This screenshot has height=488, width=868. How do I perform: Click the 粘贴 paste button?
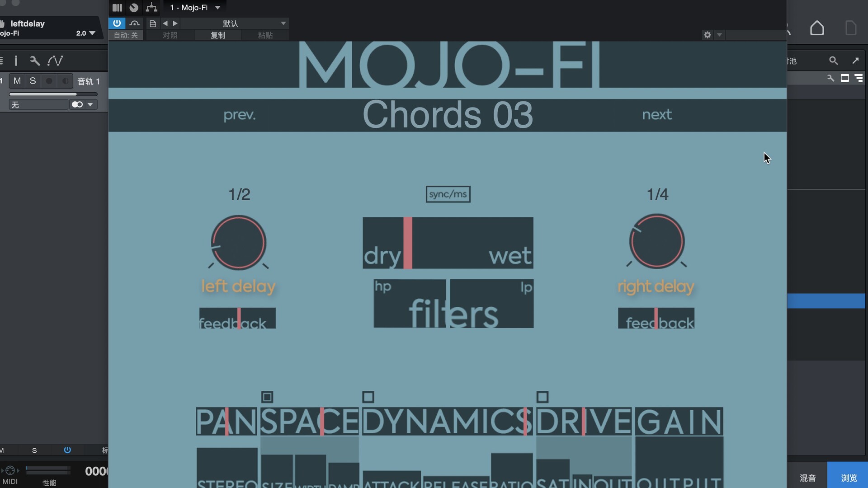265,35
